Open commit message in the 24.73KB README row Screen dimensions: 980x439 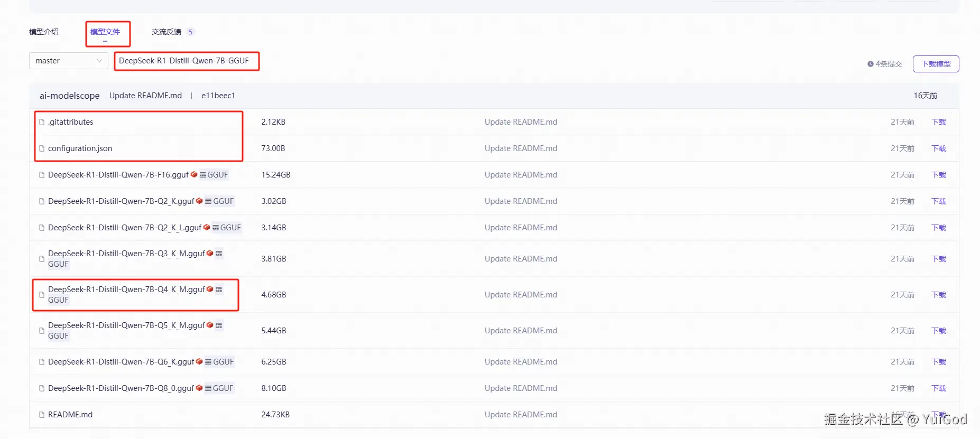(521, 415)
